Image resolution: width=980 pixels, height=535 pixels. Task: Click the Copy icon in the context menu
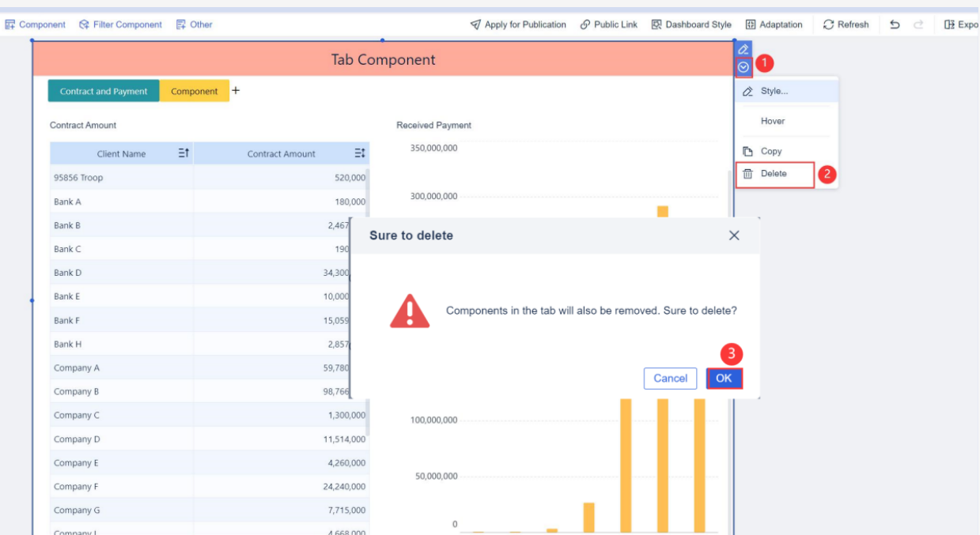tap(749, 150)
